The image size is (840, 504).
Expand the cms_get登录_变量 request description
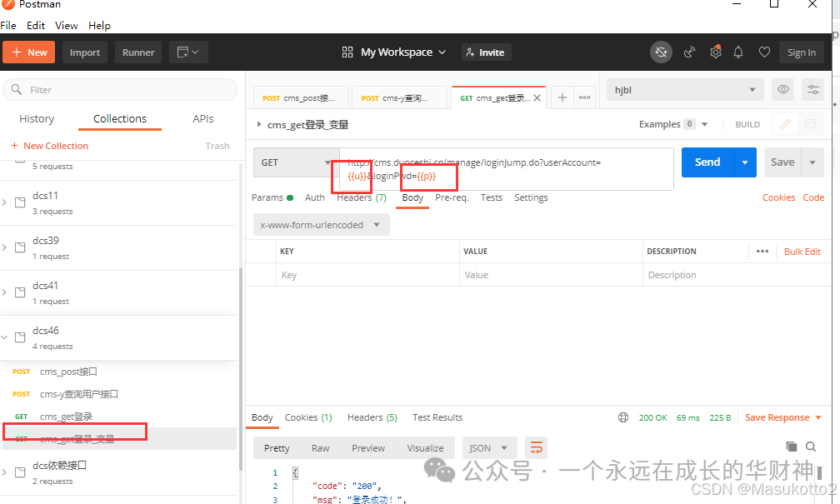(x=258, y=124)
